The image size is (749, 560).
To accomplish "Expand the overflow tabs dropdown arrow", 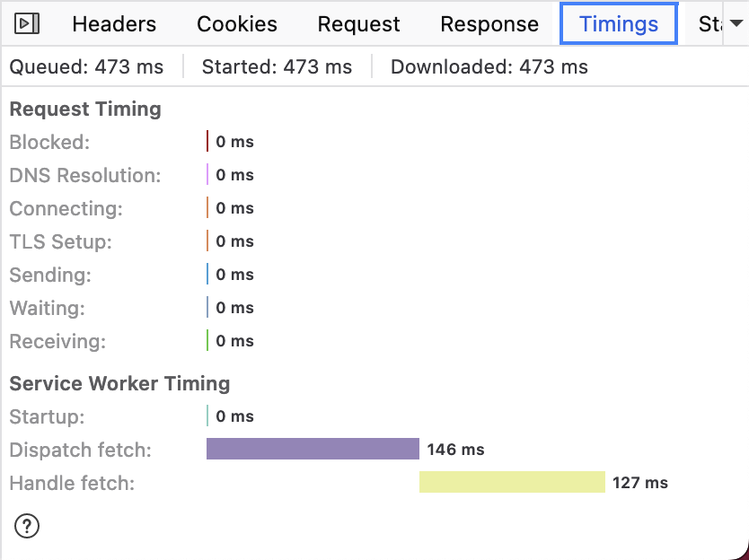I will coord(736,24).
